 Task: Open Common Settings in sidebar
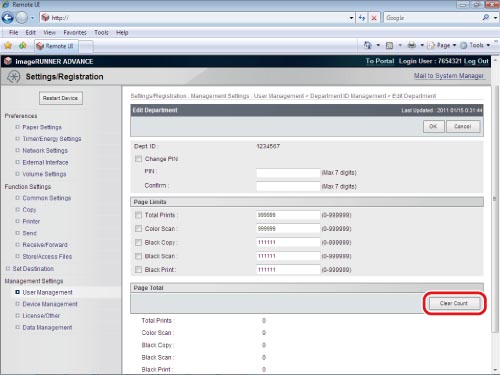click(x=47, y=198)
